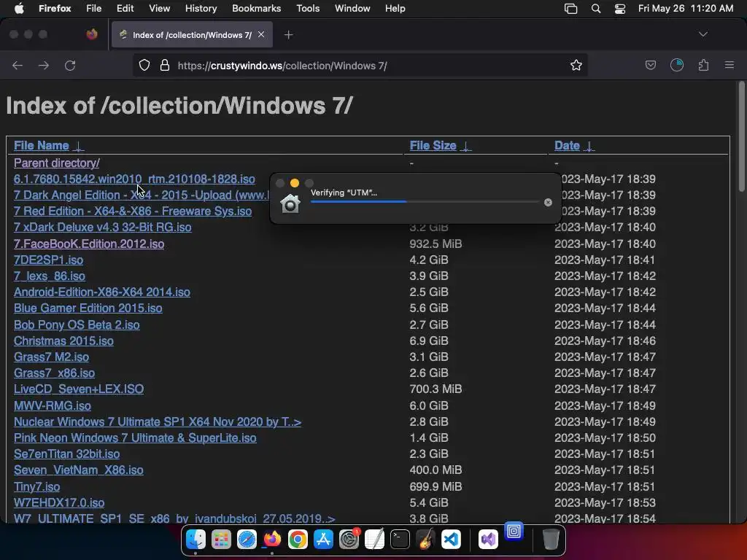
Task: Open the Extensions puzzle icon
Action: click(x=703, y=65)
